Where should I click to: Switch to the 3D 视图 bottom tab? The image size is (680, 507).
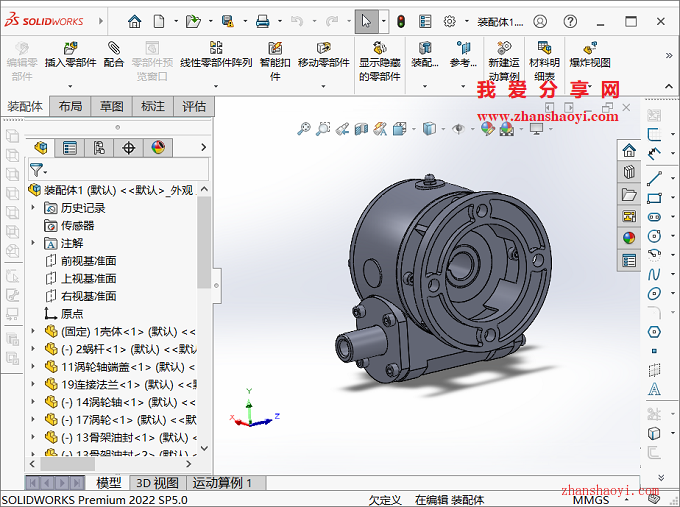(157, 483)
